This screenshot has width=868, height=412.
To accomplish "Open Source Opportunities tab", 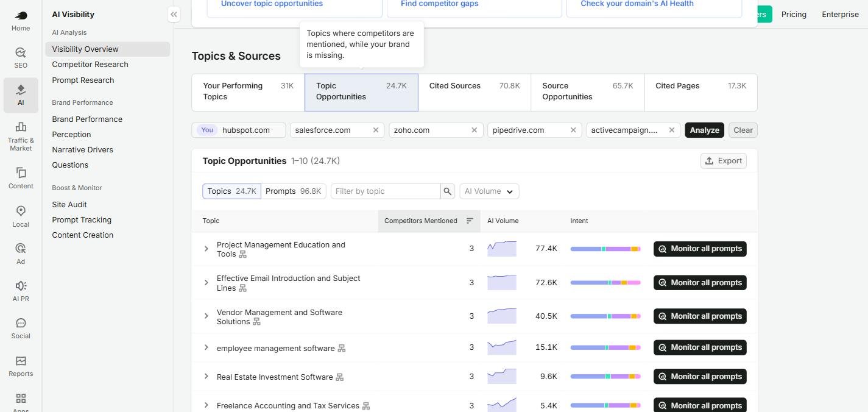I will coord(588,92).
